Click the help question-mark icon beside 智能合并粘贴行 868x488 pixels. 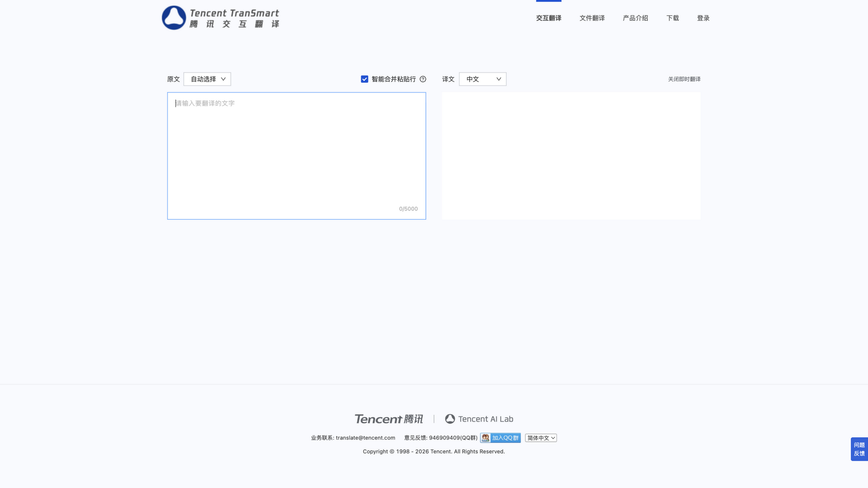click(x=423, y=79)
